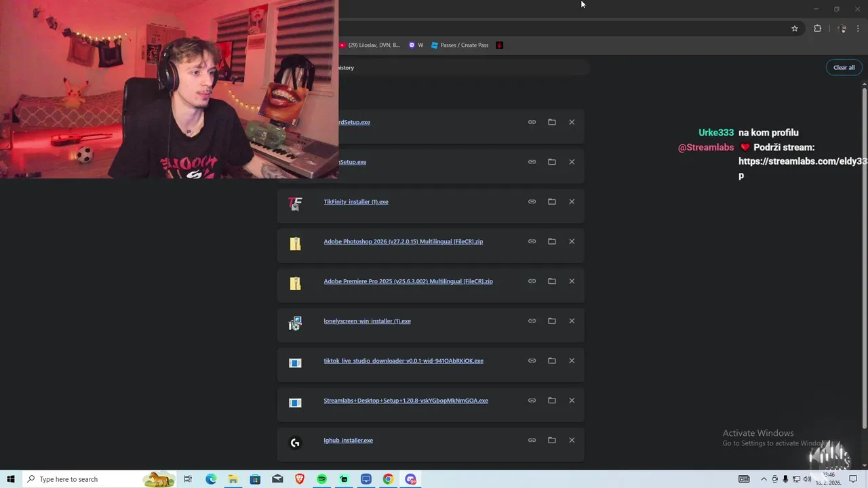The height and width of the screenshot is (488, 868).
Task: Remove lghub_installer.exe from list
Action: [x=572, y=440]
